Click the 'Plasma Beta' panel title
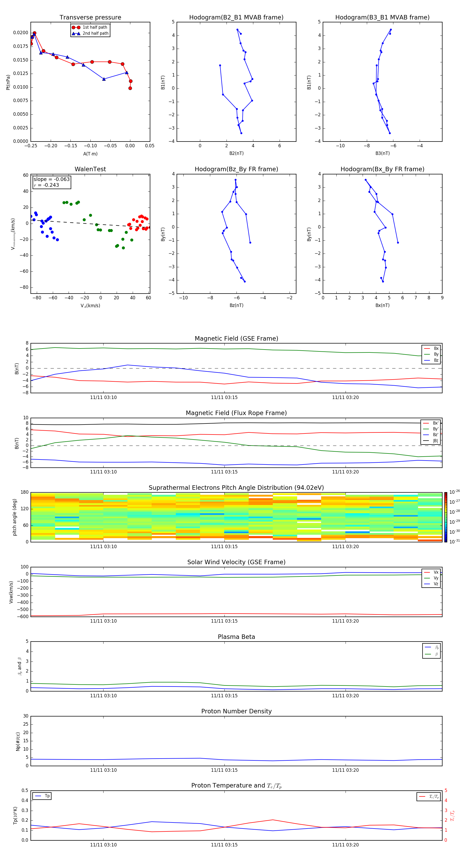 click(x=236, y=637)
